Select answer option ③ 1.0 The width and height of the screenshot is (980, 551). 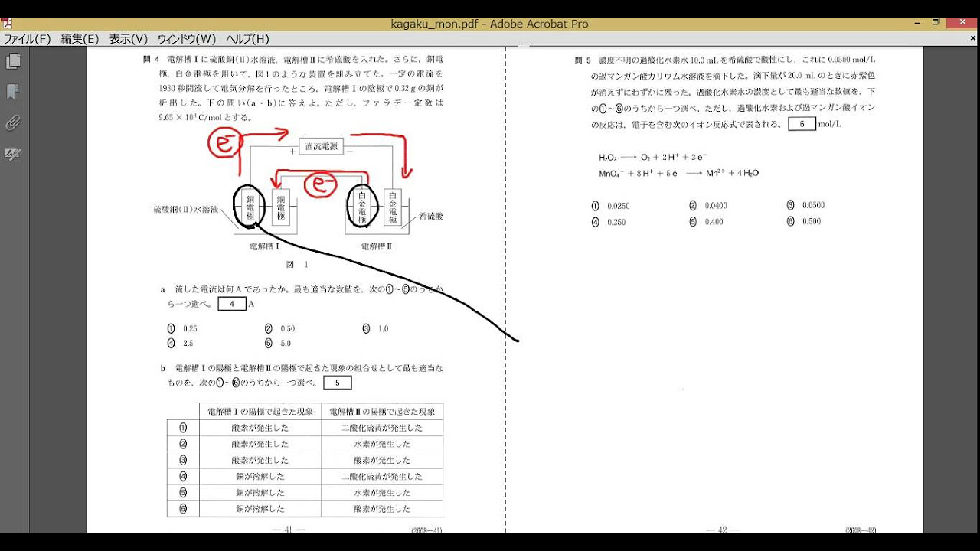[x=374, y=328]
